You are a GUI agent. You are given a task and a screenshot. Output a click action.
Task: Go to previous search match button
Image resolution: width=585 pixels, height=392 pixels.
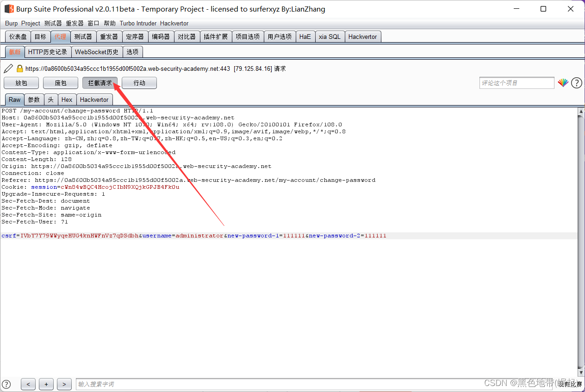point(28,384)
